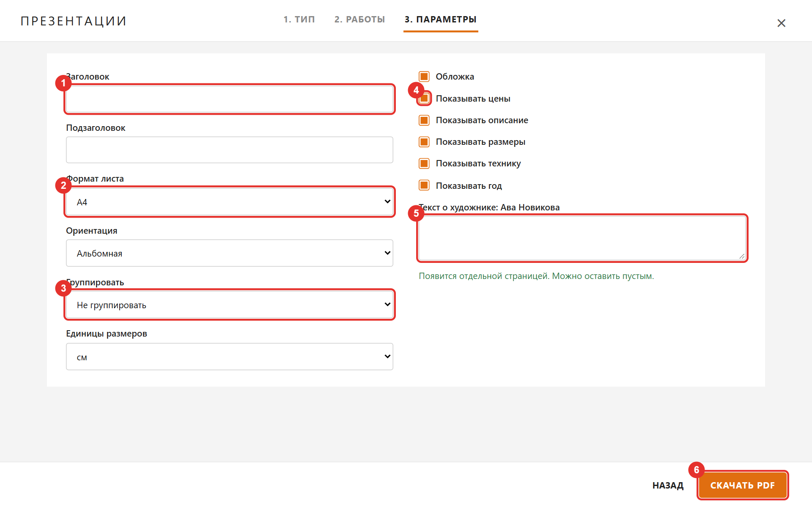Click the НАЗАД button
The height and width of the screenshot is (508, 812).
[x=668, y=486]
